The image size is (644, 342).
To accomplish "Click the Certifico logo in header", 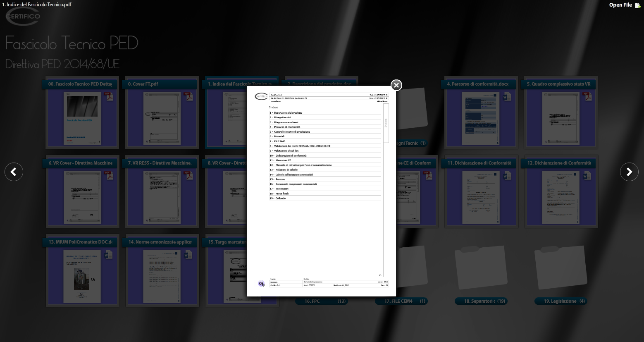I will coord(23,17).
